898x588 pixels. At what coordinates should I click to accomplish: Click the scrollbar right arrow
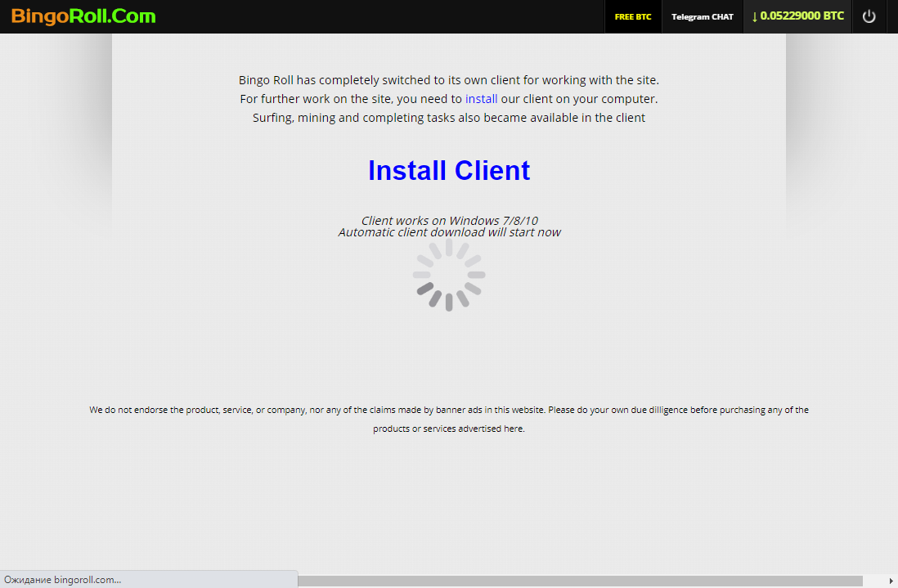tap(891, 581)
